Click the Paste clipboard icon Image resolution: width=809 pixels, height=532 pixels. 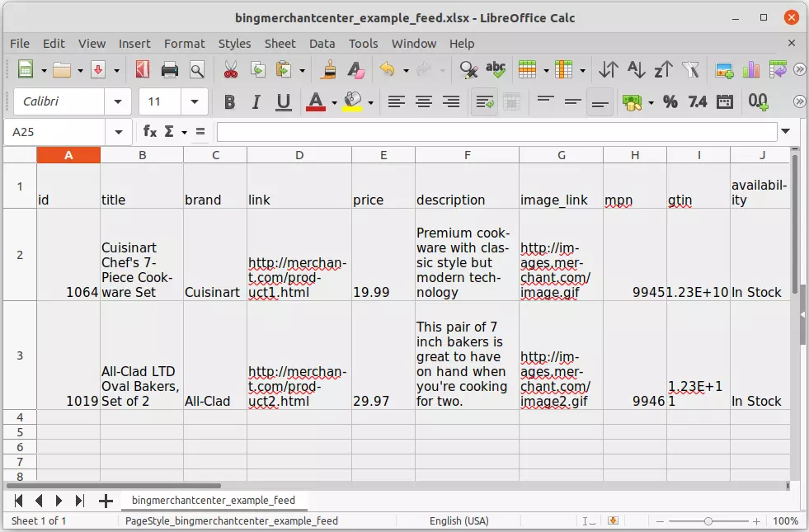click(283, 69)
